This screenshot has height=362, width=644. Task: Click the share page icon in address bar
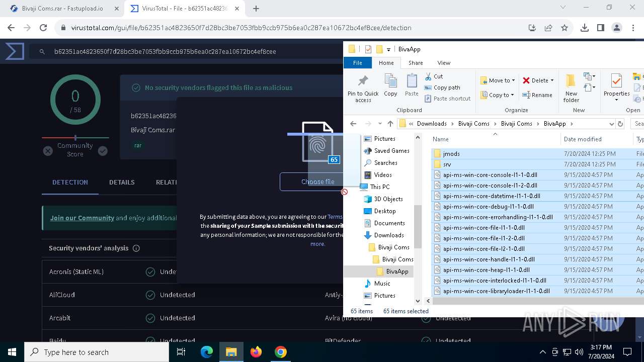point(548,28)
